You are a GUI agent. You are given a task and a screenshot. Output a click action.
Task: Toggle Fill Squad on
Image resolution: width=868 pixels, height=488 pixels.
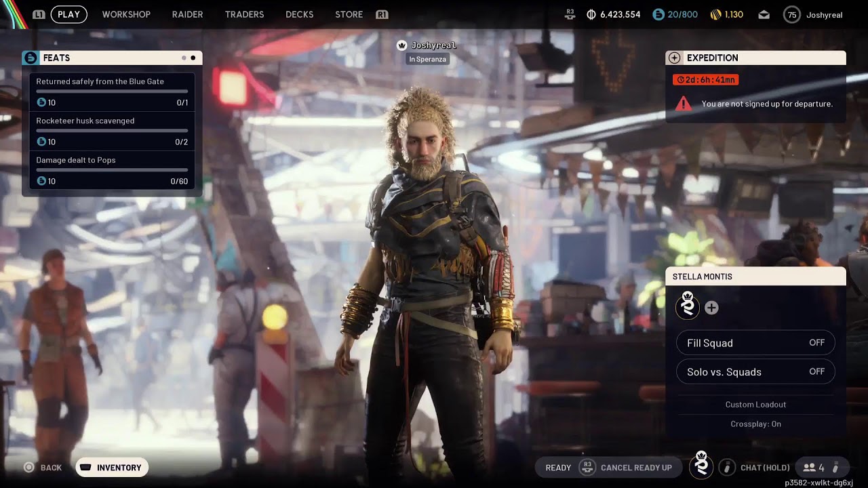click(755, 343)
